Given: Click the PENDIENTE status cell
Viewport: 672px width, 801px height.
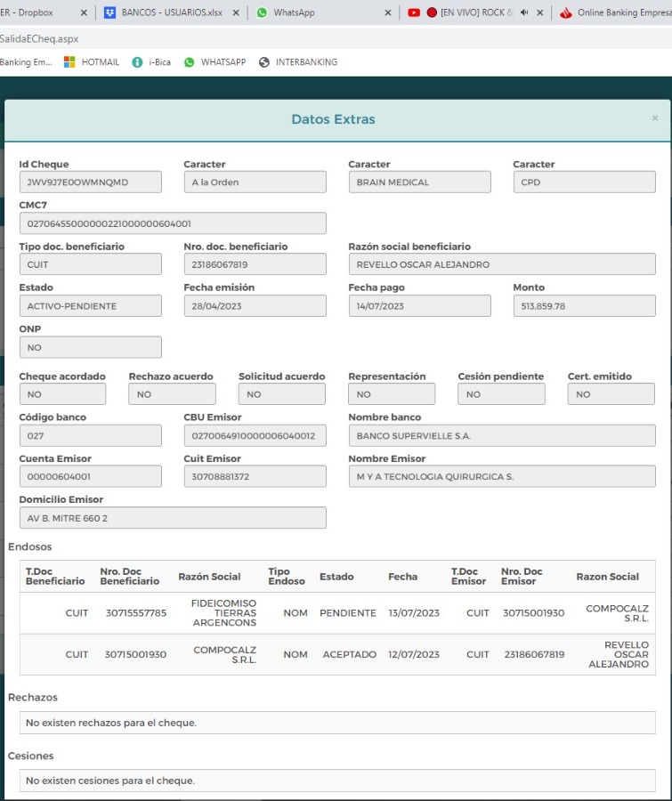Looking at the screenshot, I should click(x=347, y=613).
